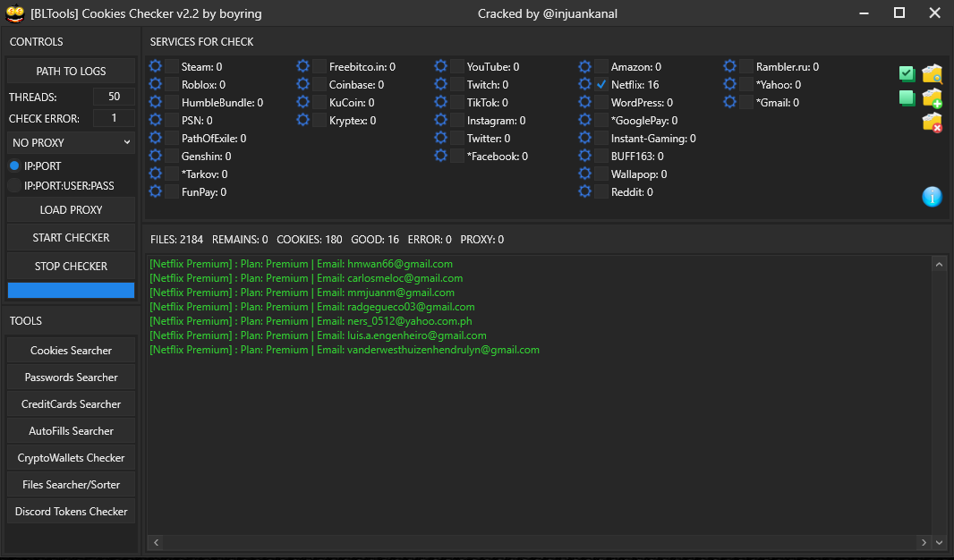Open settings gear for Roblox service
This screenshot has height=560, width=954.
[x=155, y=84]
